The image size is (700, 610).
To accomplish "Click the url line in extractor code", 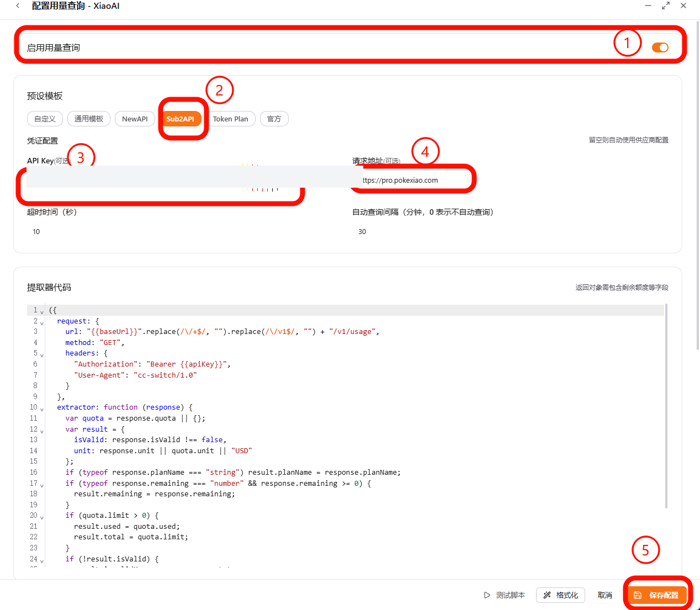I will (222, 332).
